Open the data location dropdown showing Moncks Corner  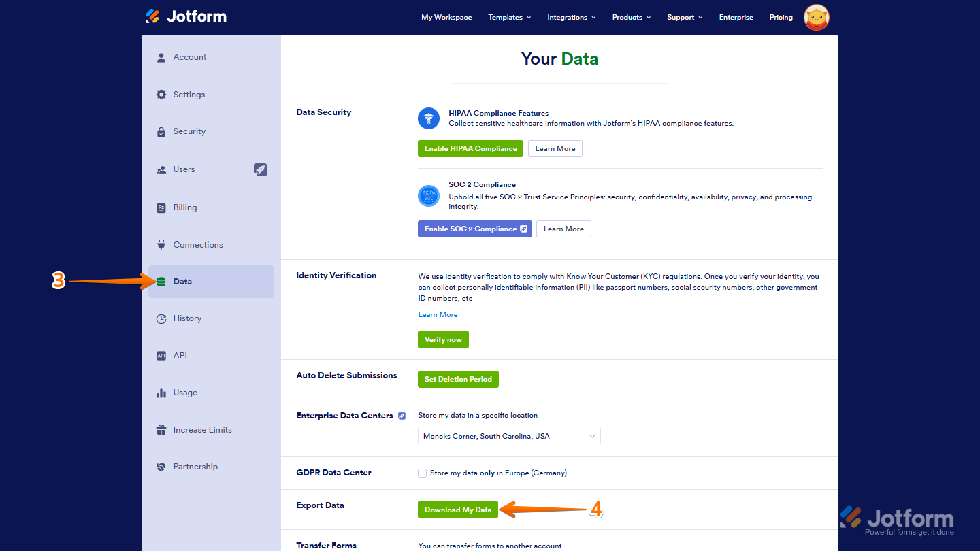click(509, 435)
